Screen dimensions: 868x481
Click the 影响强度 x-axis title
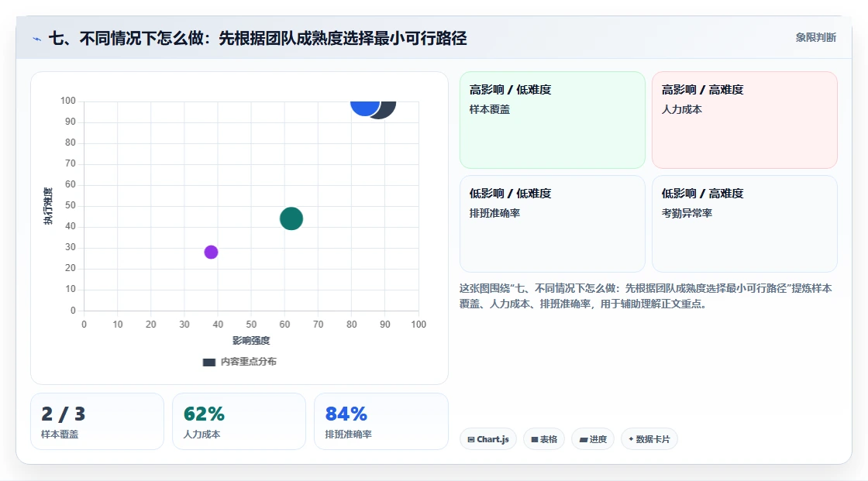(x=251, y=340)
